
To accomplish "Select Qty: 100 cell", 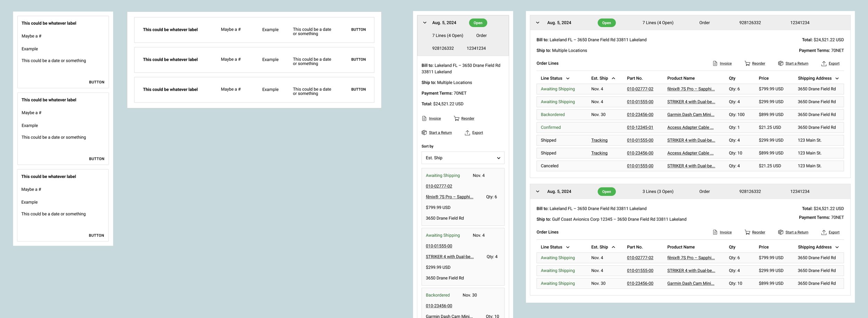I will pos(736,115).
